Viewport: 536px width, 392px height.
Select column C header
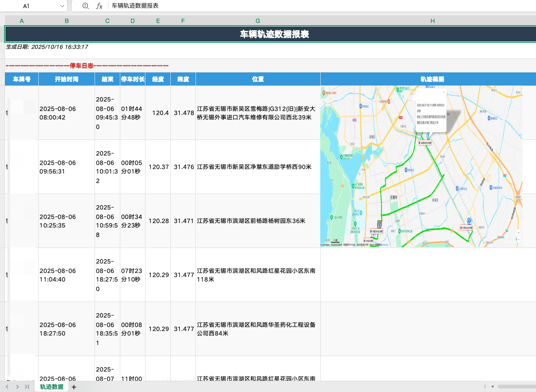[x=107, y=21]
